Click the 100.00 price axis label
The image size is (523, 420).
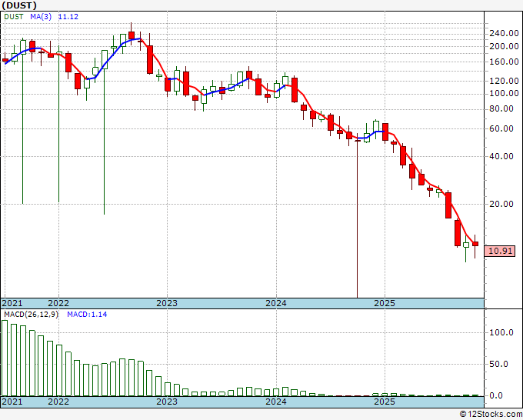tap(504, 93)
